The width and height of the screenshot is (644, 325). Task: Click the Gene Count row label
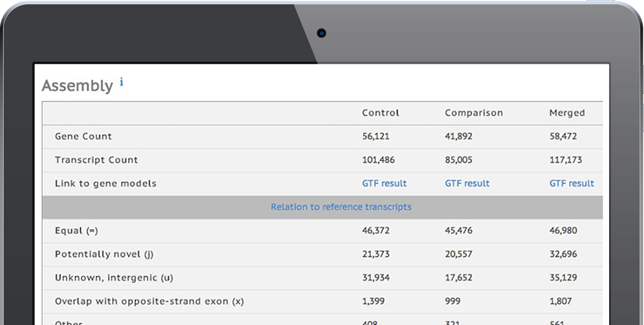(x=83, y=136)
